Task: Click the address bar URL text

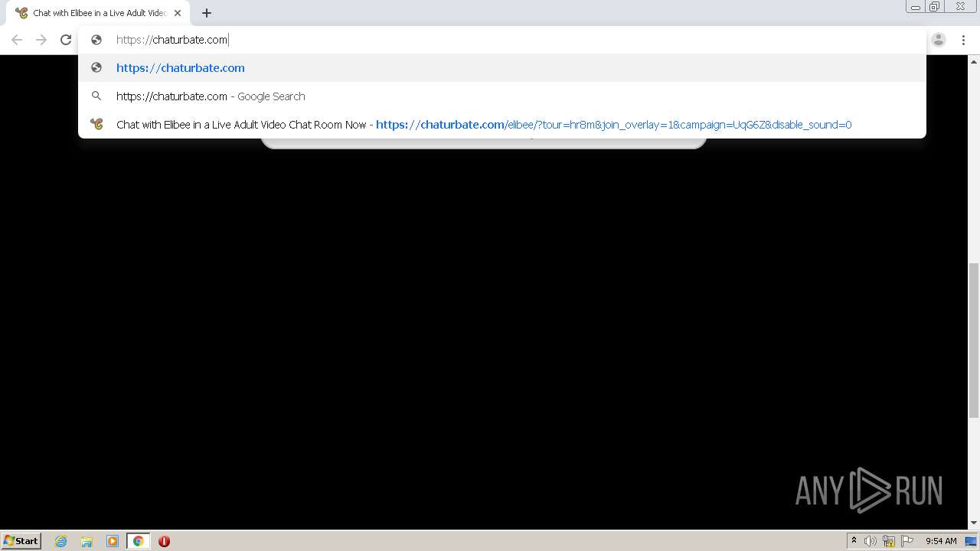Action: [172, 40]
